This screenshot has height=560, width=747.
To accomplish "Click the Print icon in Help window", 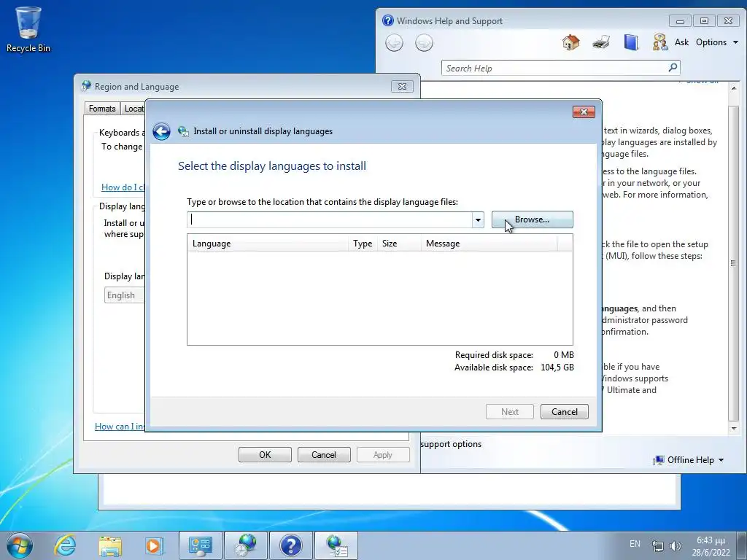I will click(x=601, y=42).
